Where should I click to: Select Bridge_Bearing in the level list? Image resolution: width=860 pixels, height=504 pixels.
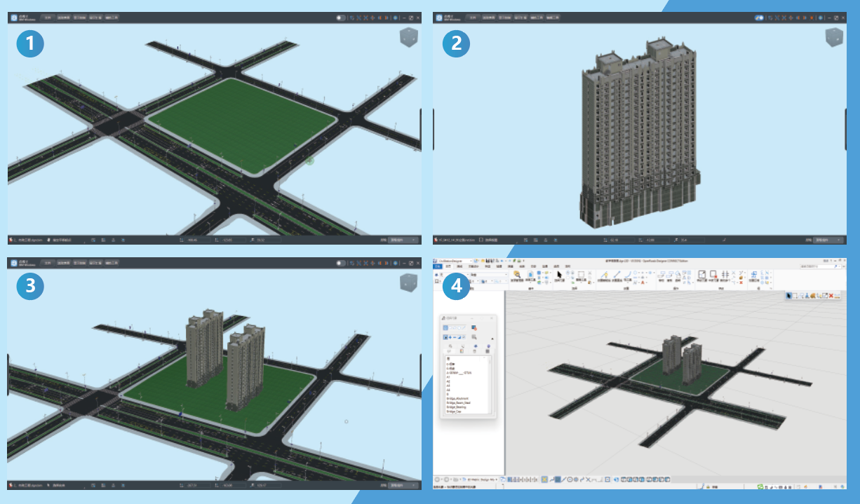457,407
